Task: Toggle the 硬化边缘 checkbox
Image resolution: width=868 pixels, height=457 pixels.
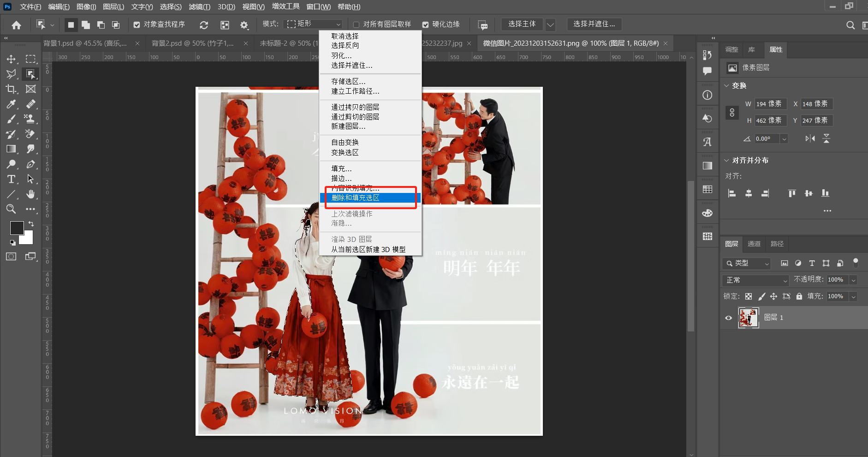Action: click(425, 25)
